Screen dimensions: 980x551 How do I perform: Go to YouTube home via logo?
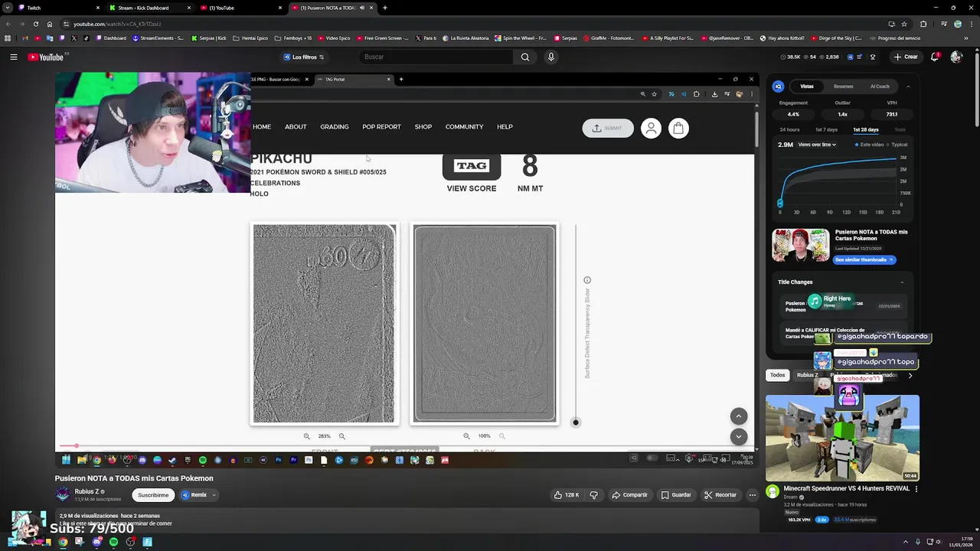click(x=46, y=57)
